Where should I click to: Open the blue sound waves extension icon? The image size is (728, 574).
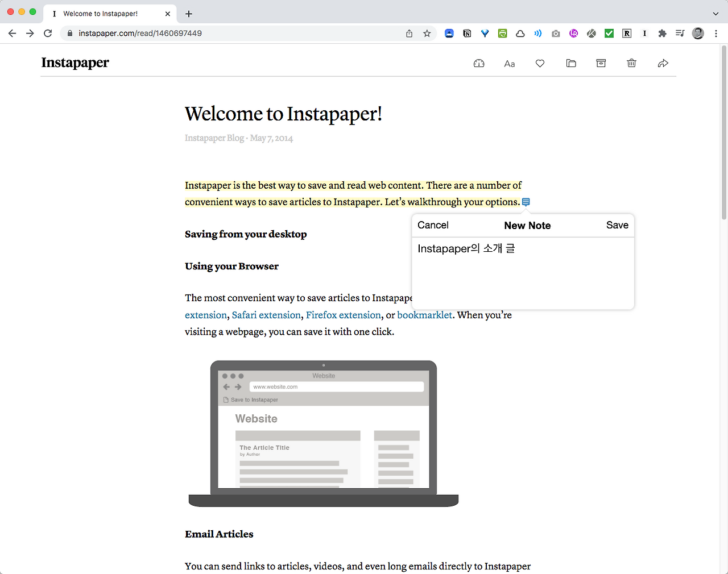538,34
